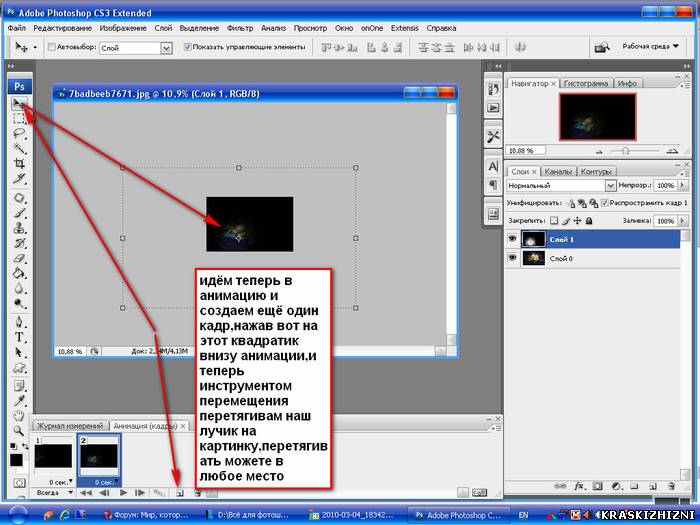
Task: Select the Crop tool
Action: pos(19,163)
